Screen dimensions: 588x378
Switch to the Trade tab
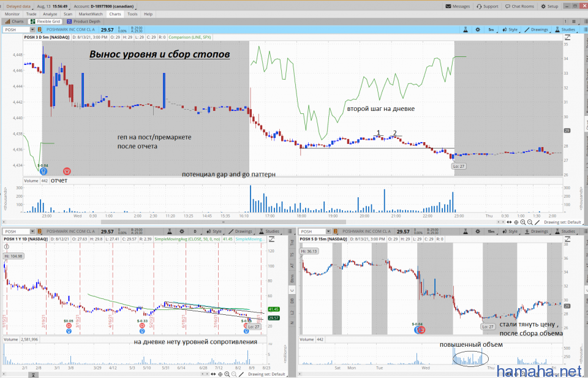(x=31, y=14)
